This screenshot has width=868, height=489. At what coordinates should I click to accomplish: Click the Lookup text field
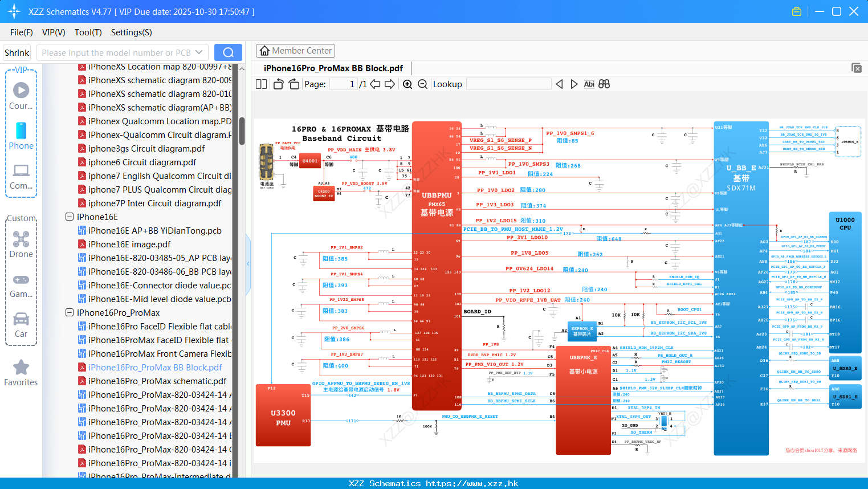point(509,84)
